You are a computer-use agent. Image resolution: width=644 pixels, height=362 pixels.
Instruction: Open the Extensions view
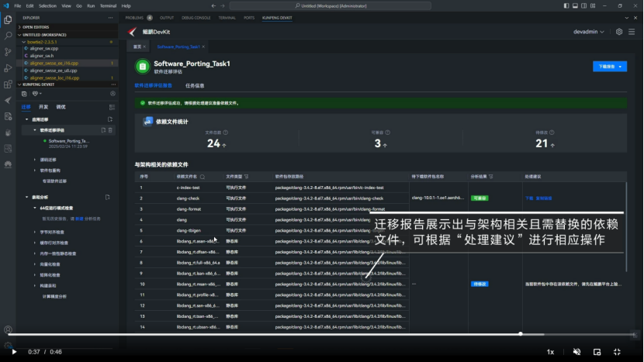(8, 84)
